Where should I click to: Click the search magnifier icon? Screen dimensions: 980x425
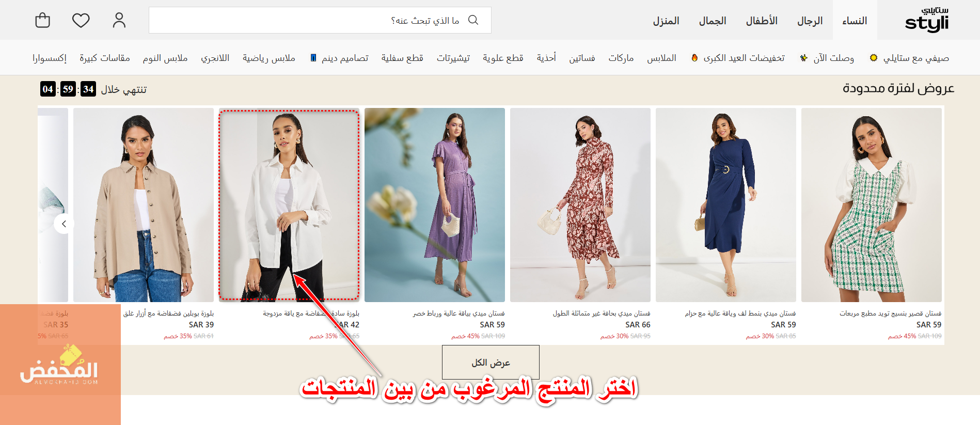coord(473,20)
